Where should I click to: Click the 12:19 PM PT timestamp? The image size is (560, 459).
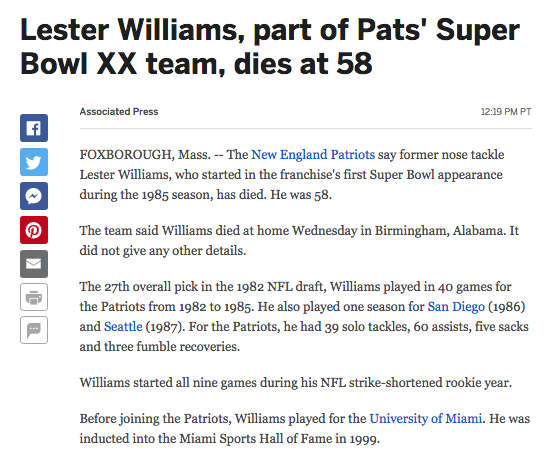pyautogui.click(x=506, y=112)
